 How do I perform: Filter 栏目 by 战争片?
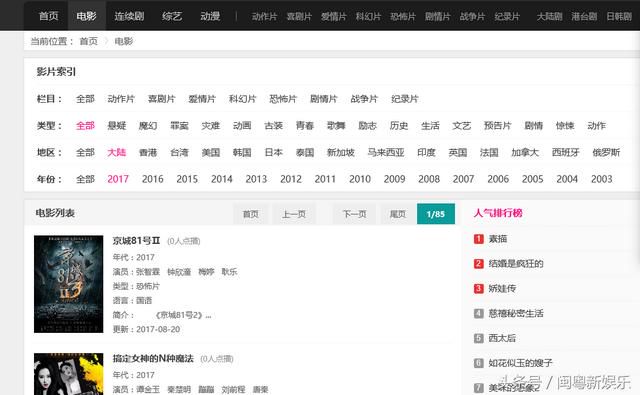point(364,99)
